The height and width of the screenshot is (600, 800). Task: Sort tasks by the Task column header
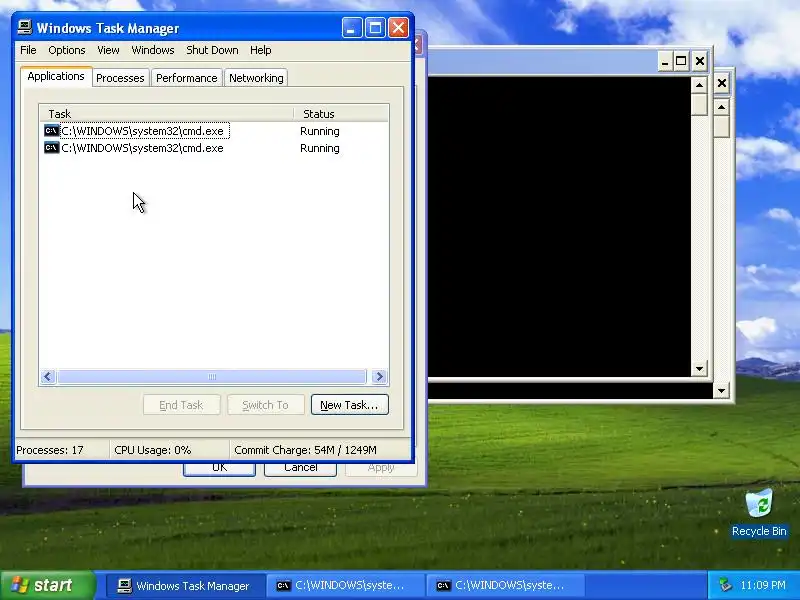point(167,114)
